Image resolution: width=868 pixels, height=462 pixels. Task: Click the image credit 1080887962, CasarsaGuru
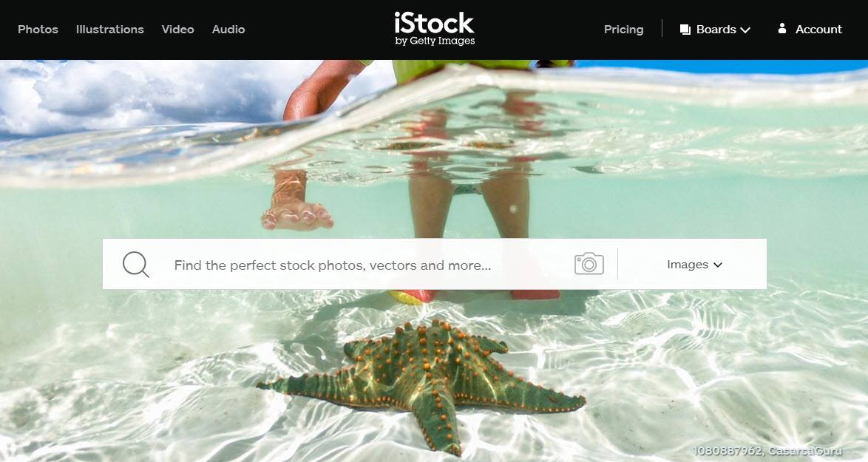pyautogui.click(x=767, y=451)
